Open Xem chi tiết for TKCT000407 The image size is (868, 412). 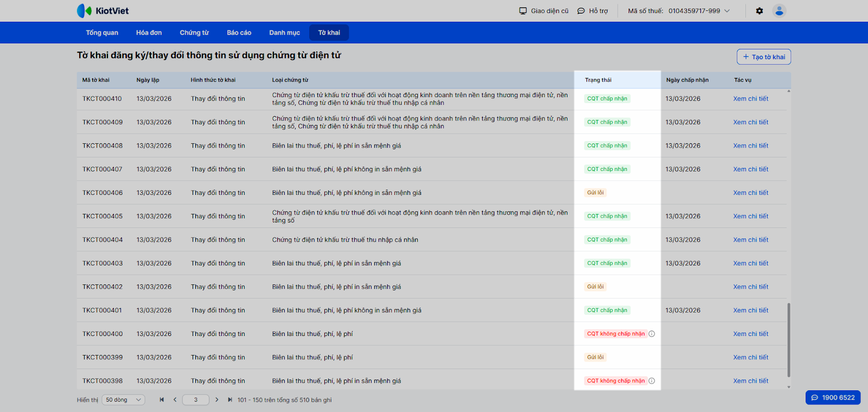click(x=751, y=169)
